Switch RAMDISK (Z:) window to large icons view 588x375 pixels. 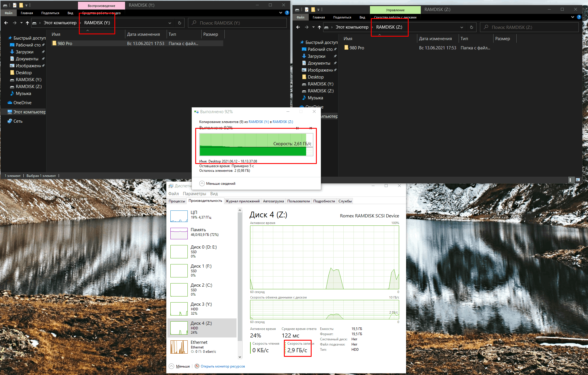[578, 180]
